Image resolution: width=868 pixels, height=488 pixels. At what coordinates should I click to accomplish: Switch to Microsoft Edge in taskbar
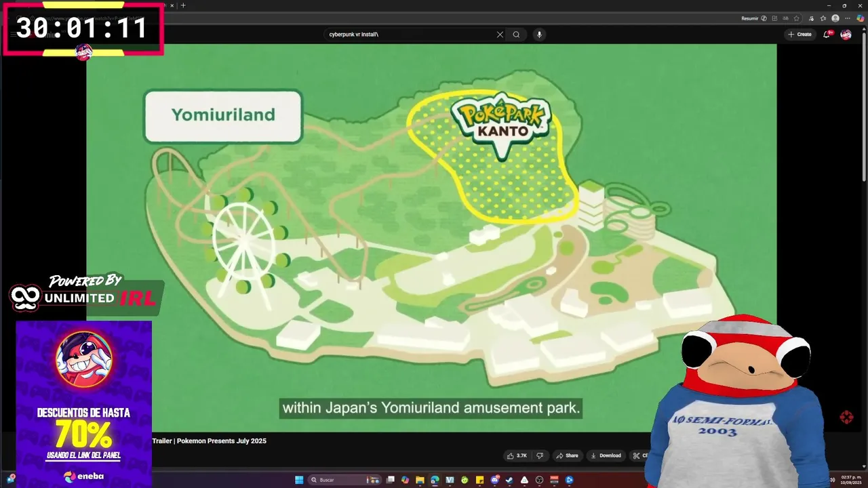coord(435,480)
